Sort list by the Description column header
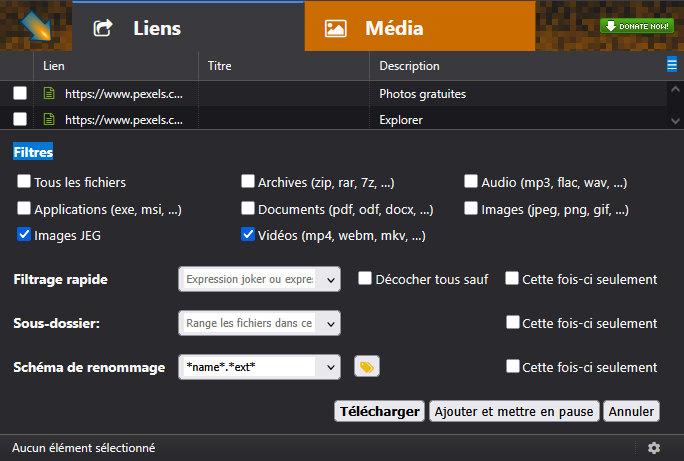684x461 pixels. (409, 66)
